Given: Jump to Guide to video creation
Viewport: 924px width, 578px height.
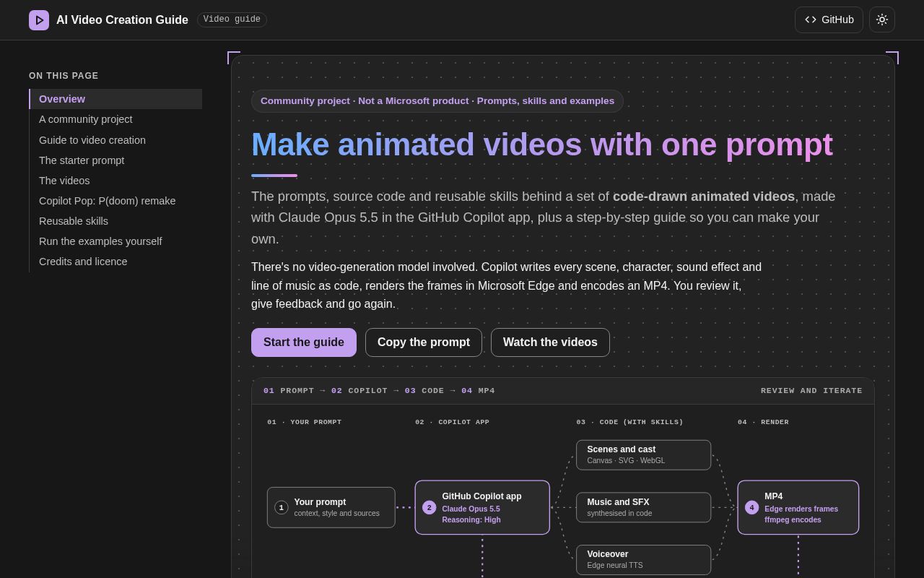Looking at the screenshot, I should (115, 140).
